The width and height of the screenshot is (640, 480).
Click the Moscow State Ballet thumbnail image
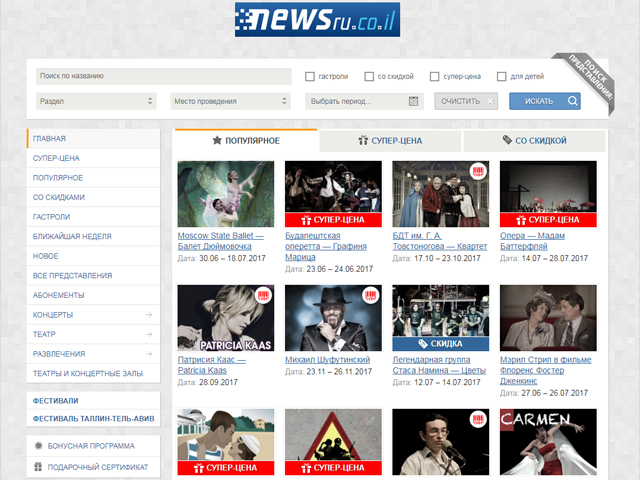point(226,194)
